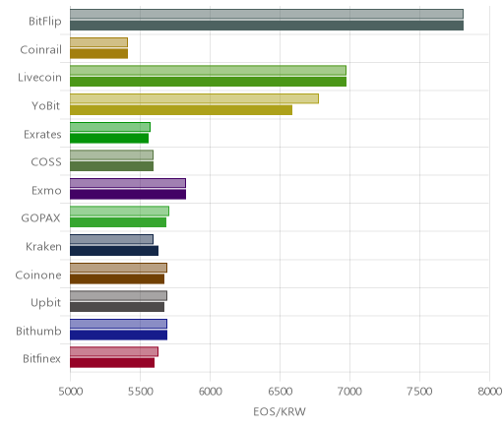The width and height of the screenshot is (504, 429).
Task: Click the EOS/KRW axis title
Action: point(280,411)
